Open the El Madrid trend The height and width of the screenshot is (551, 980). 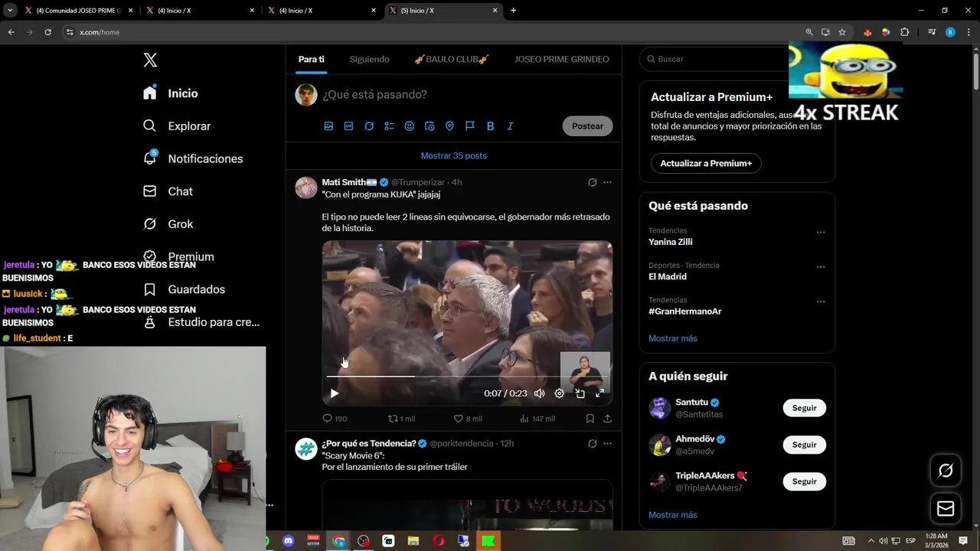coord(668,276)
